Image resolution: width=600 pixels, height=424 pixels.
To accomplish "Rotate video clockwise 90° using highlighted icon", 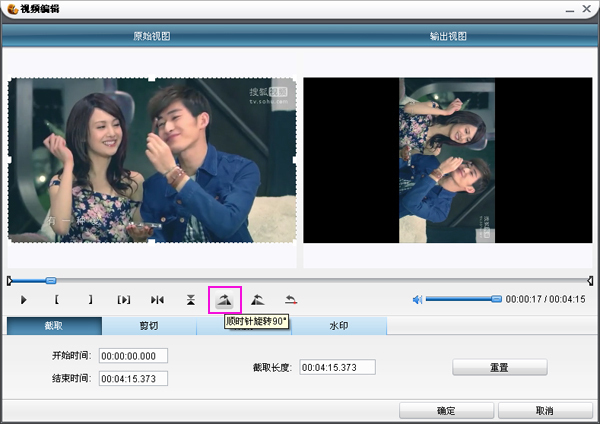I will coord(225,299).
